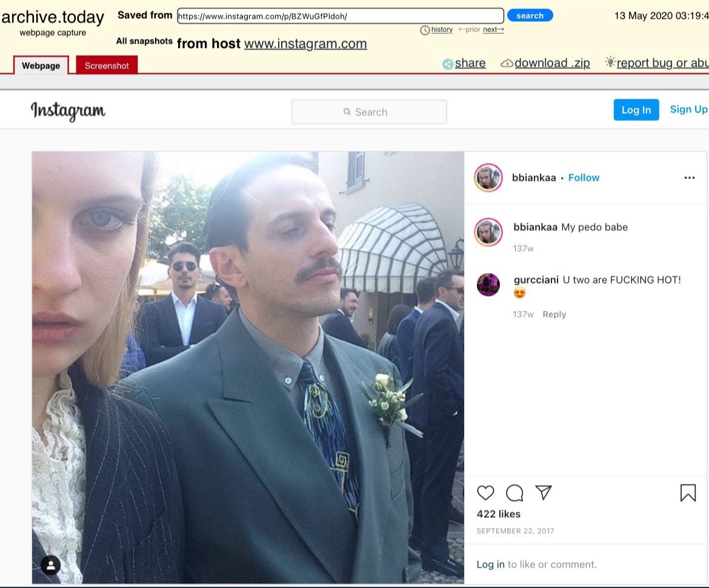The width and height of the screenshot is (709, 588).
Task: Click Reply under gurcciani's comment
Action: coord(554,314)
